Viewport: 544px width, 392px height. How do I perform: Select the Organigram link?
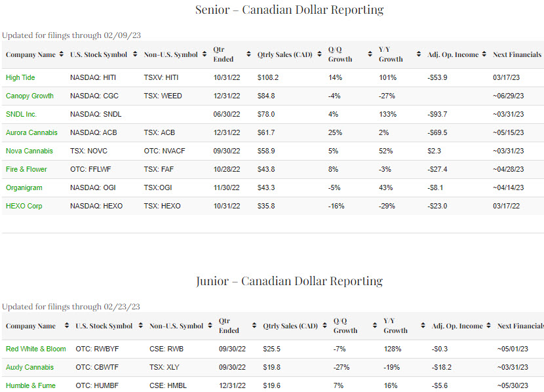click(x=24, y=187)
